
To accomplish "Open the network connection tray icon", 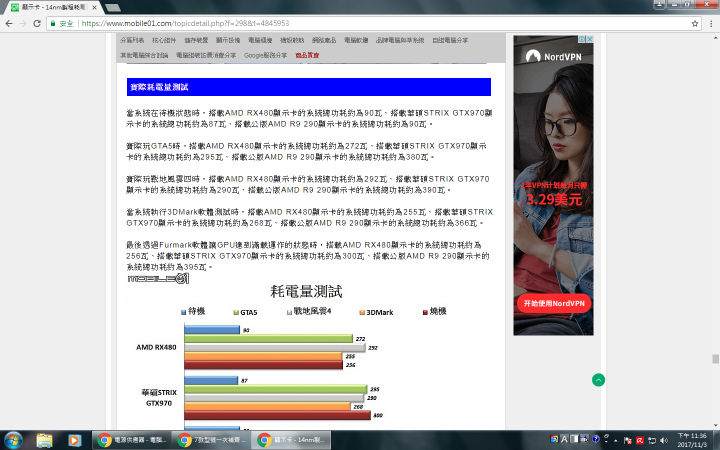I will (652, 441).
